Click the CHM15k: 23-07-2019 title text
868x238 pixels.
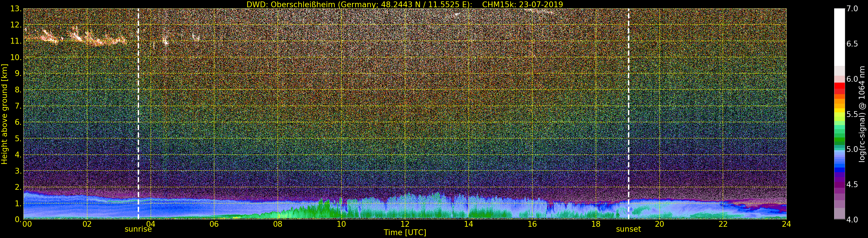click(x=523, y=4)
